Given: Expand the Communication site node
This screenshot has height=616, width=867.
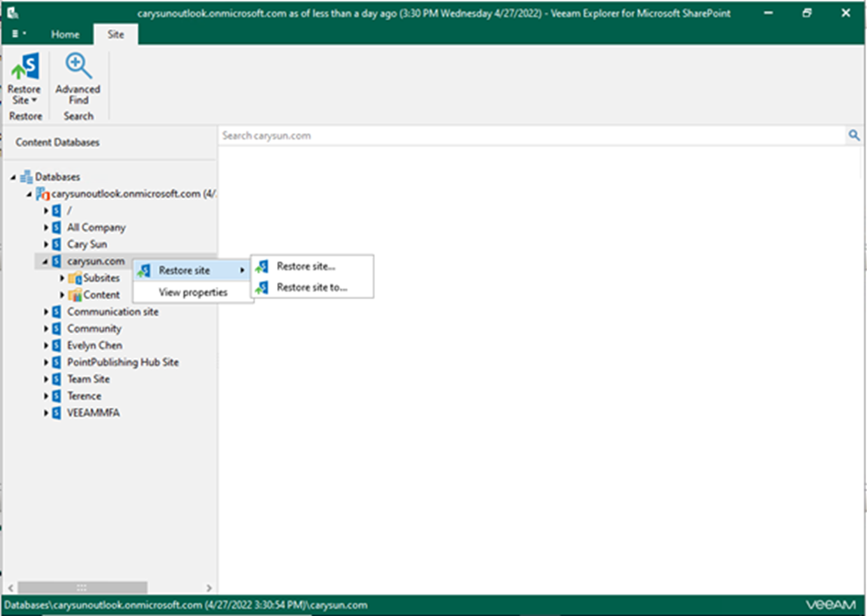Looking at the screenshot, I should [x=46, y=312].
